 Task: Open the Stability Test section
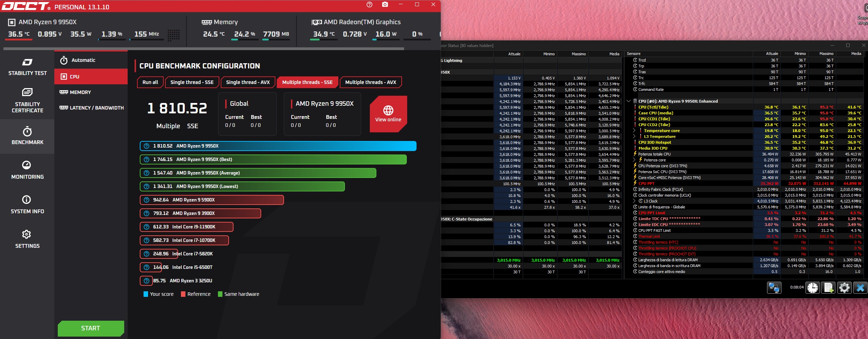(x=27, y=67)
